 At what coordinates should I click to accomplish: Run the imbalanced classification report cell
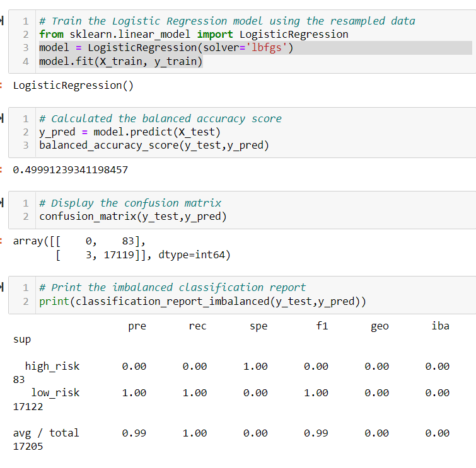tap(1, 287)
